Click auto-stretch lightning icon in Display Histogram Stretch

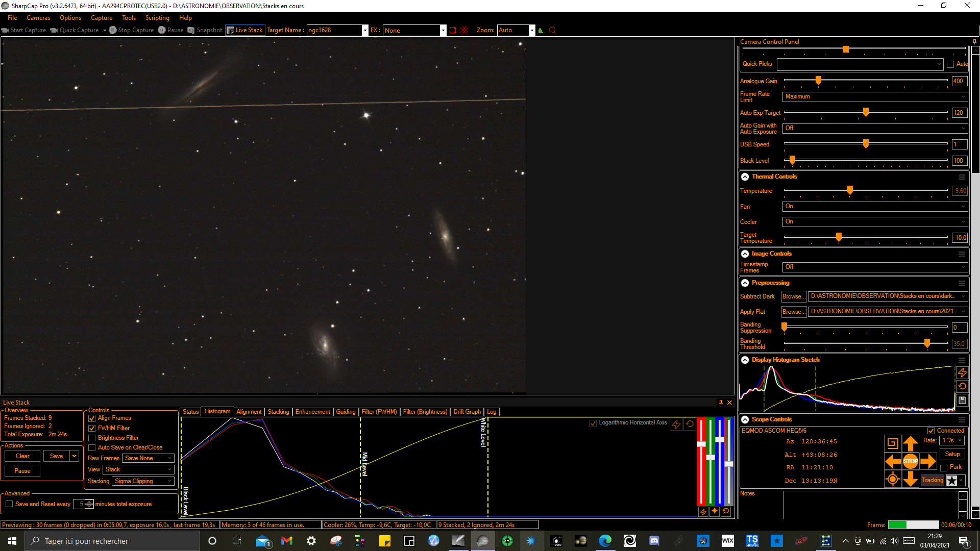tap(962, 372)
